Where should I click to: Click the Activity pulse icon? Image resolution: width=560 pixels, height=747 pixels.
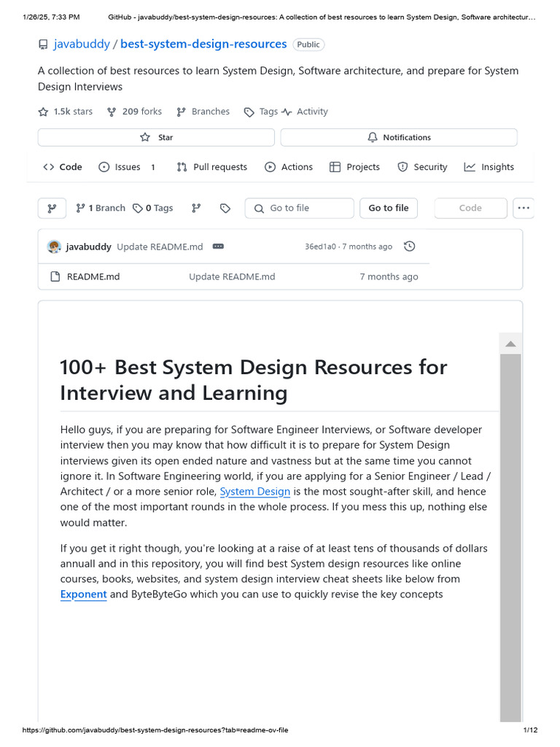pyautogui.click(x=286, y=112)
